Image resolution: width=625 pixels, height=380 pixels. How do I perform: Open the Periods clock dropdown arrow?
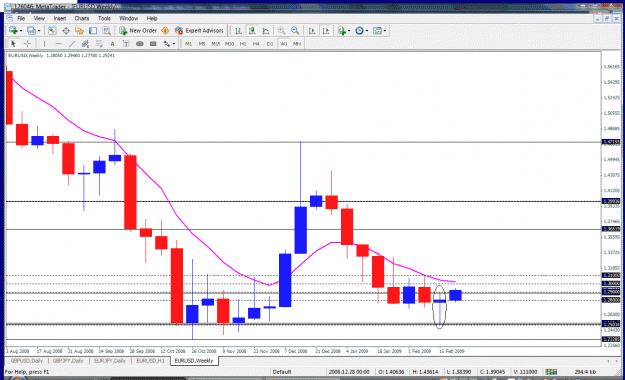(x=367, y=31)
